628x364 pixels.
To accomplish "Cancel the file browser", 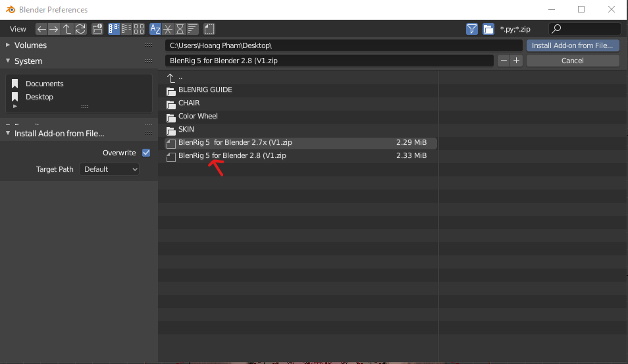I will coord(573,61).
